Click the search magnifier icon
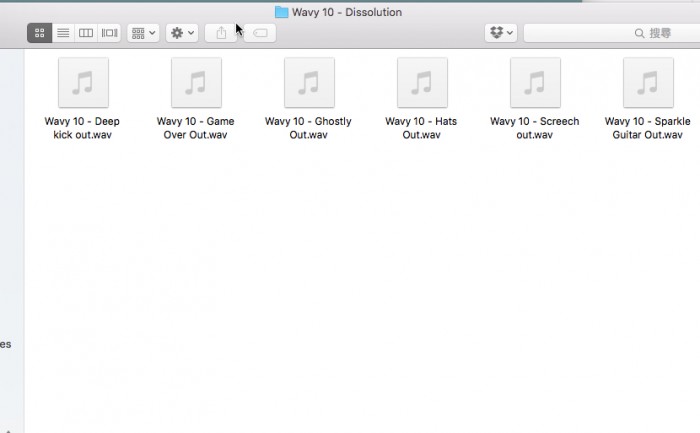 click(639, 33)
